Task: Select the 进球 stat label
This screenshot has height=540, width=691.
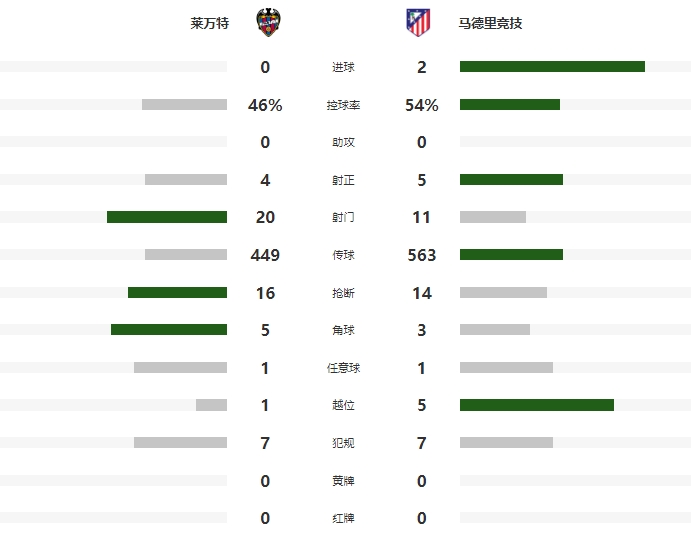Action: [343, 67]
